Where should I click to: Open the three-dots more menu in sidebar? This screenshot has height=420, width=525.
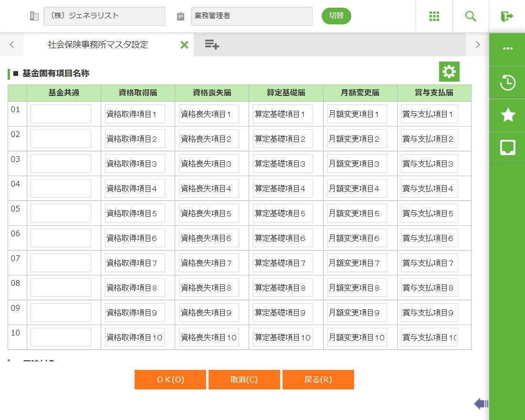(x=507, y=49)
